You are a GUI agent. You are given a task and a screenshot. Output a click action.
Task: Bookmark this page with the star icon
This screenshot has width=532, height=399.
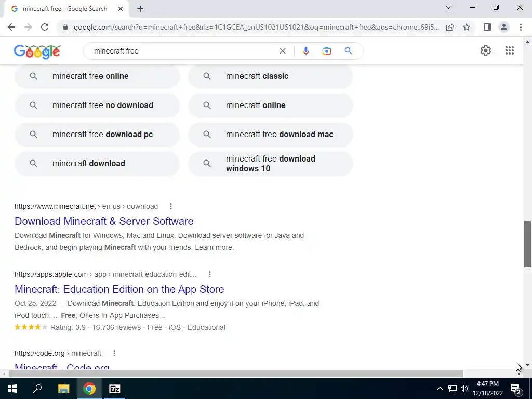(467, 27)
